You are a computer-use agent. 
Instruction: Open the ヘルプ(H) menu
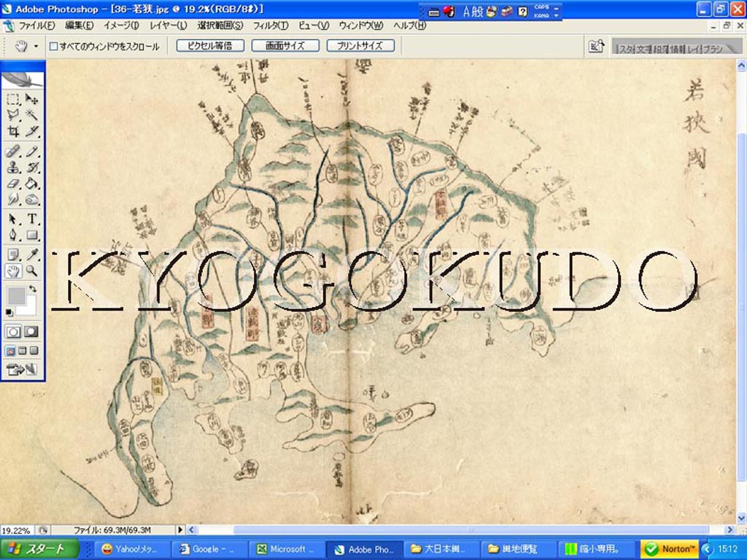409,26
